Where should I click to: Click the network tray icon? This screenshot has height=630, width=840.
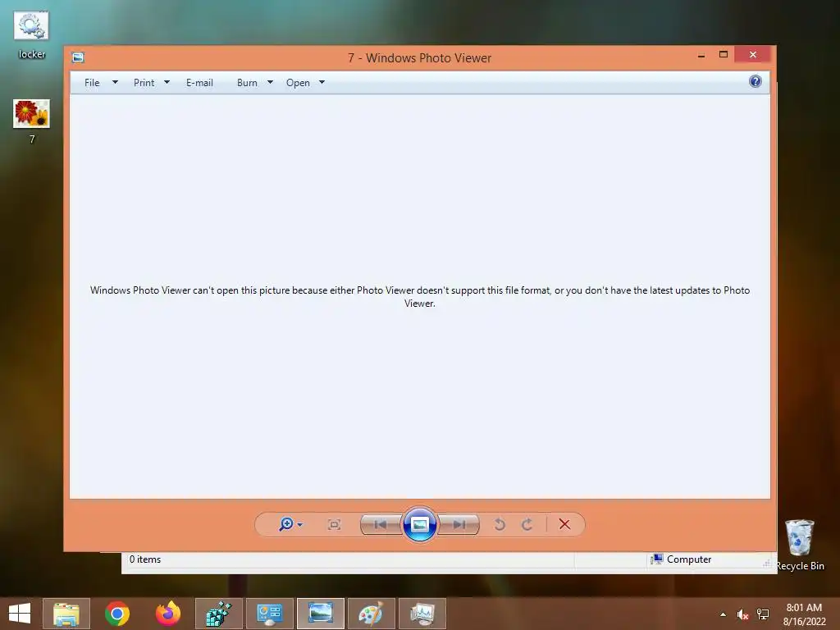(x=763, y=614)
